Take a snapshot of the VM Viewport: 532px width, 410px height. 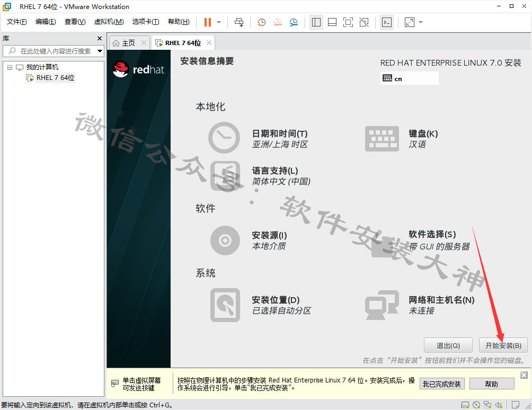click(261, 22)
